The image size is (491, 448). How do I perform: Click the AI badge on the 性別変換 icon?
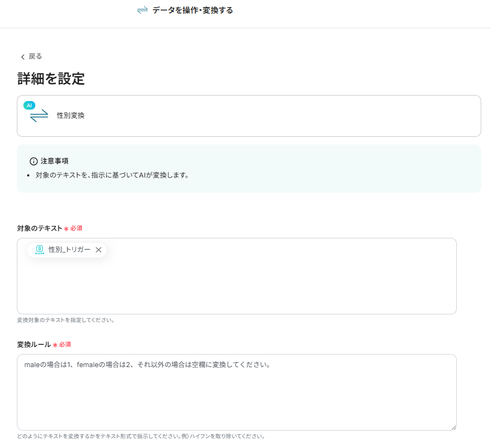pos(28,104)
